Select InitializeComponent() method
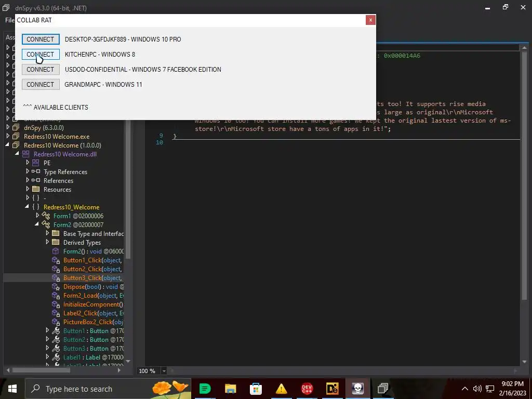The image size is (532, 399). point(93,304)
